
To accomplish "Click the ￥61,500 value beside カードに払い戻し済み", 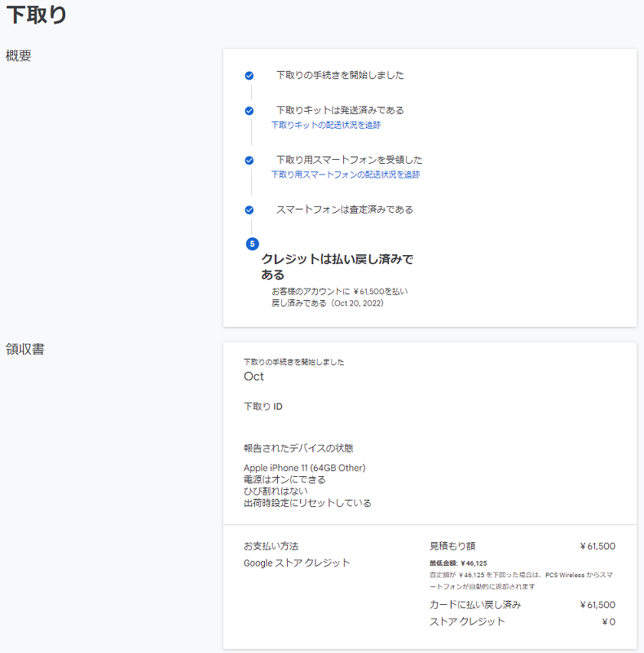I will coord(598,605).
